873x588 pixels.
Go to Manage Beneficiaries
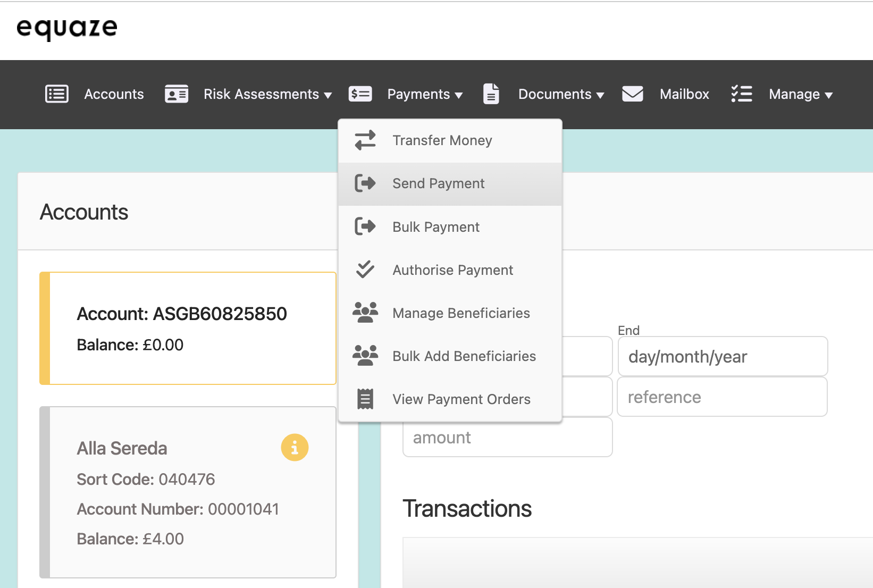click(461, 313)
